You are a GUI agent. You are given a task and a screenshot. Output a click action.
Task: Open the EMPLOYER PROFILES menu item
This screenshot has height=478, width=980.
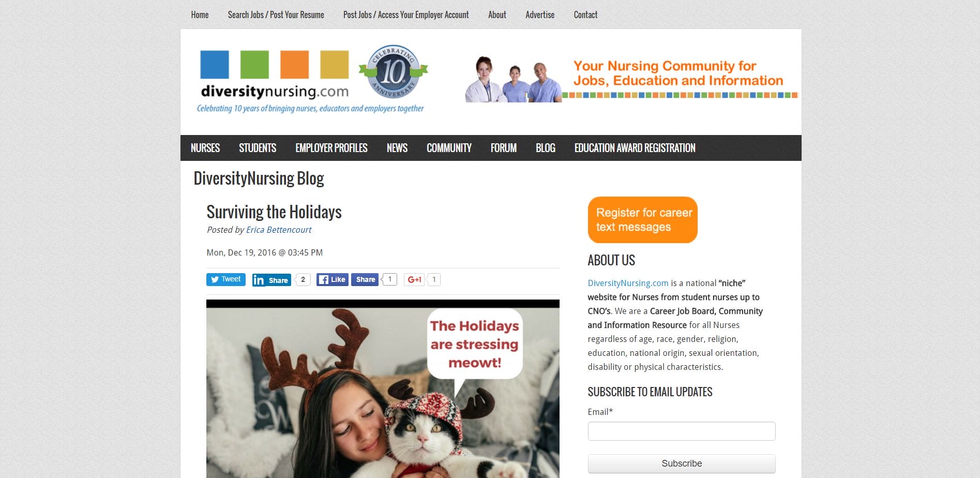tap(331, 148)
